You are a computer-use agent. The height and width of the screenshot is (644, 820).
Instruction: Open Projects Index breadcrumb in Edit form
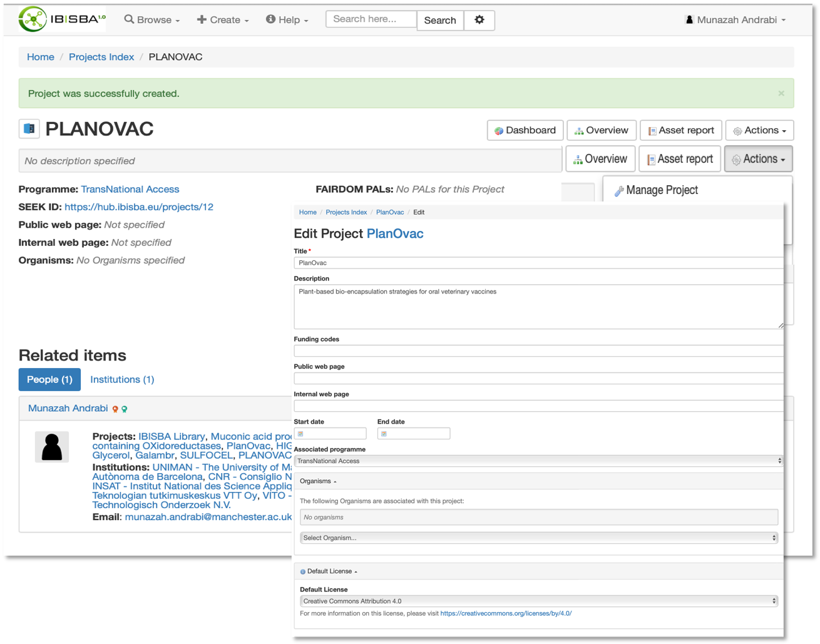click(346, 212)
